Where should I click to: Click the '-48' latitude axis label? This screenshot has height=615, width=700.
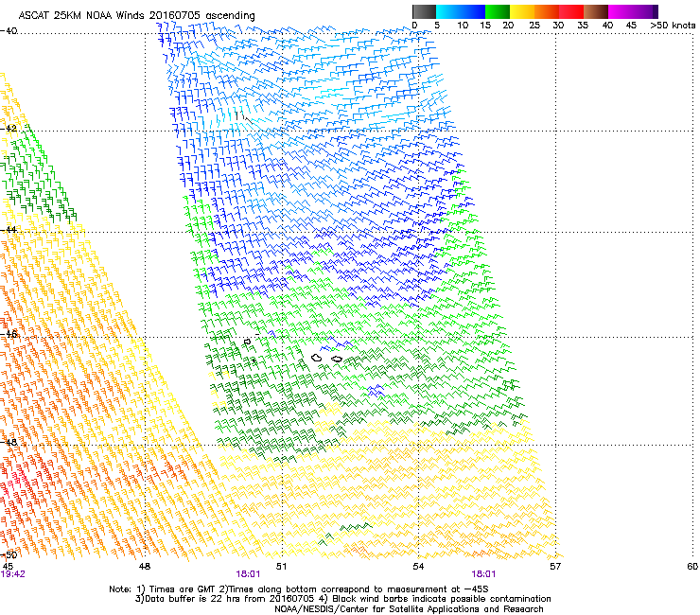tap(9, 442)
